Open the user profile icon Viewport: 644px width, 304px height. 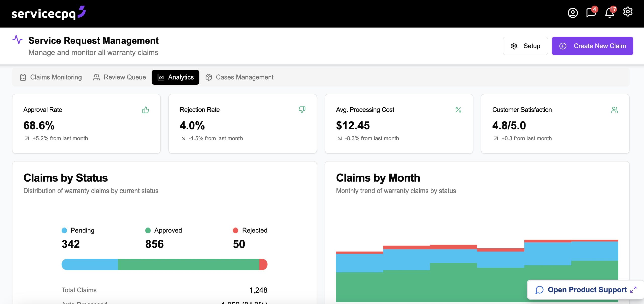point(573,13)
